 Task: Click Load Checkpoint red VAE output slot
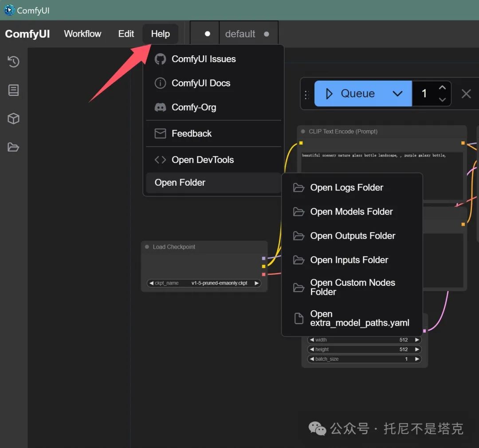click(263, 274)
